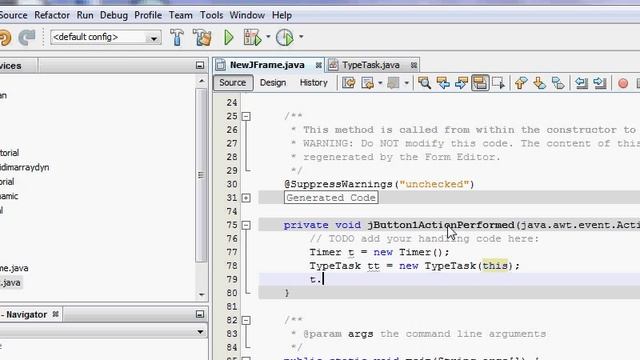
Task: Click the Profile Project icon
Action: 285,38
